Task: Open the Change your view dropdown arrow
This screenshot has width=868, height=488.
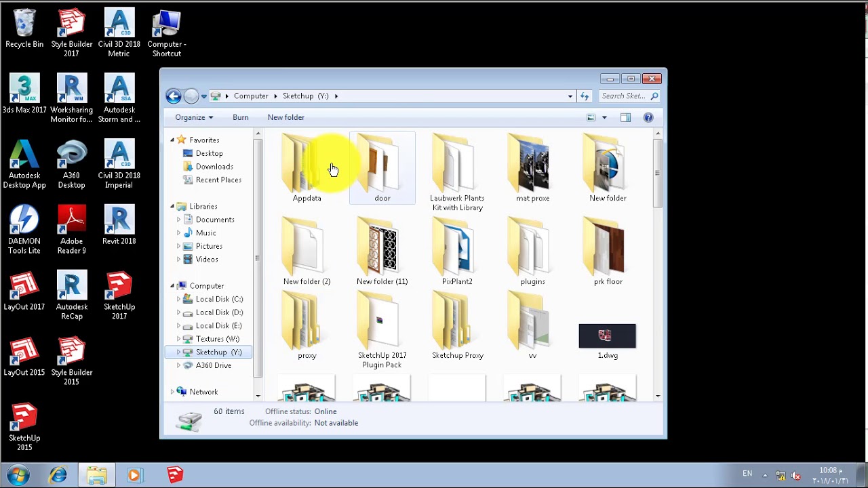Action: pos(604,117)
